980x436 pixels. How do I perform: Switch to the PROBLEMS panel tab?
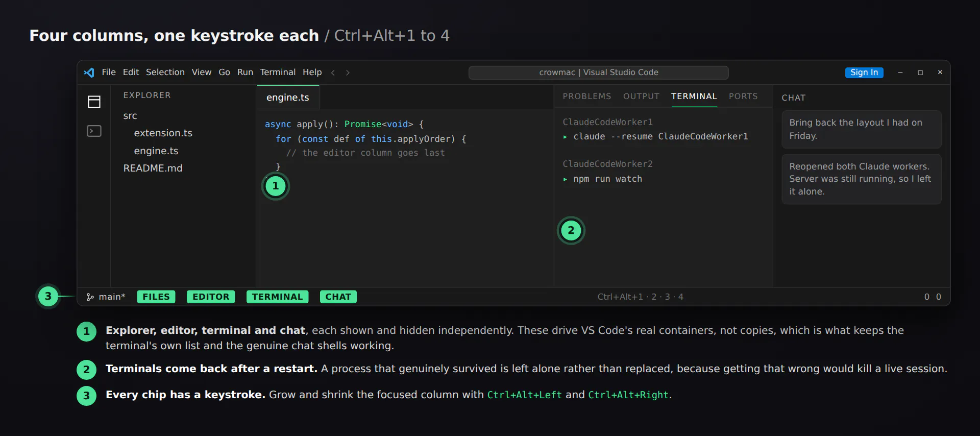pos(587,96)
